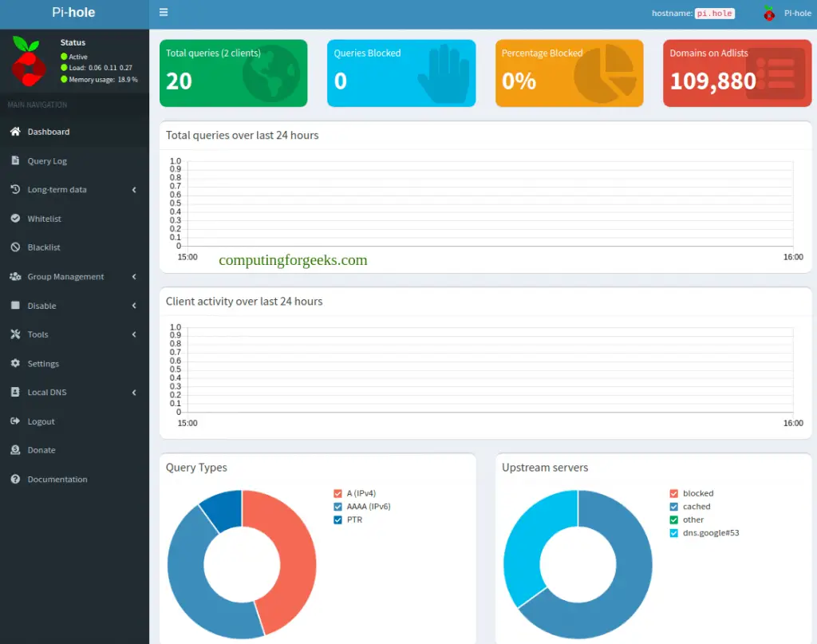Image resolution: width=817 pixels, height=644 pixels.
Task: Click the Active status text
Action: [x=78, y=57]
